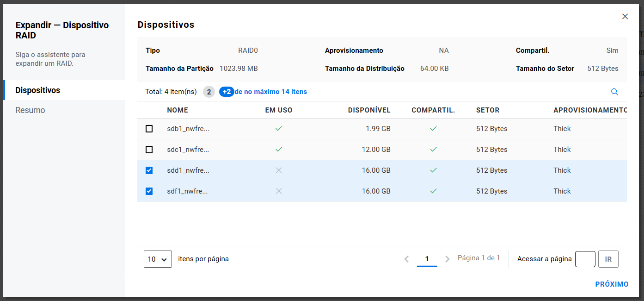Screen dimensions: 644x301
Task: Check the sdb1_nwfre device checkbox
Action: click(x=149, y=129)
